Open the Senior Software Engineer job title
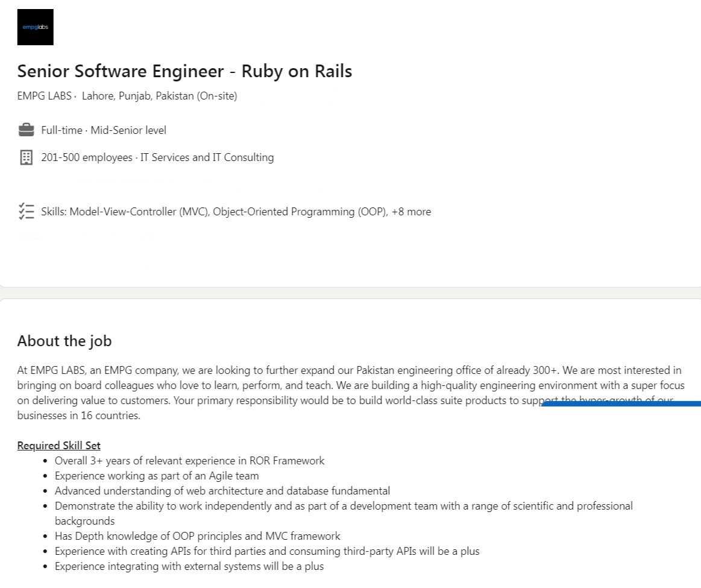This screenshot has height=588, width=701. click(184, 71)
